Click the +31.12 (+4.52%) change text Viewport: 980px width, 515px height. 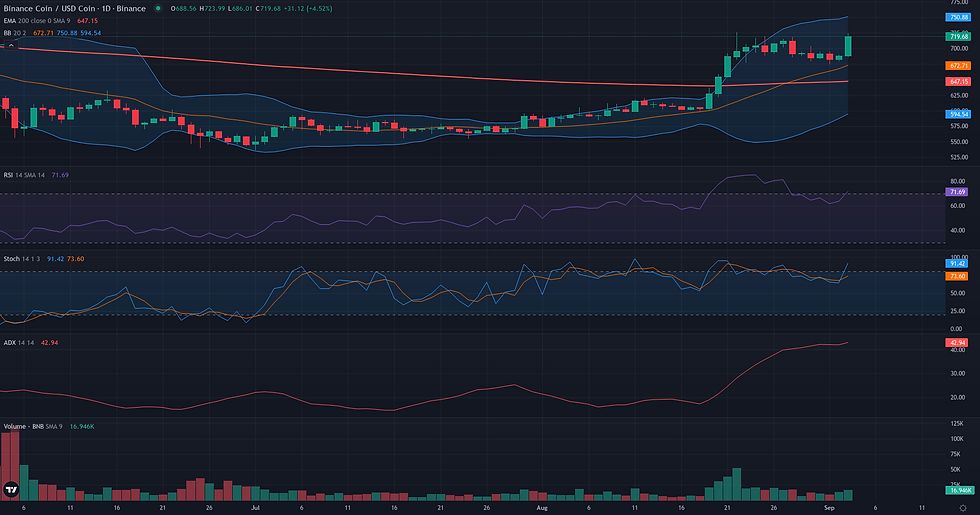click(308, 9)
